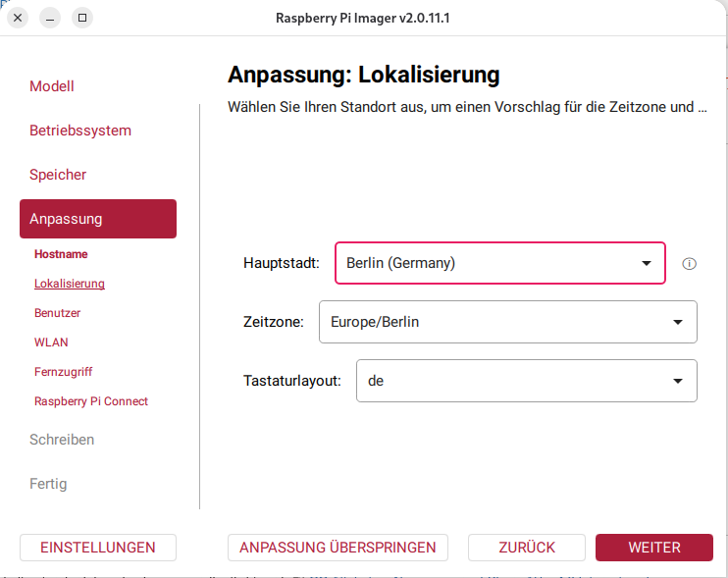Viewport: 728px width, 578px height.
Task: Jump to the Benutzer sub-step
Action: (x=58, y=313)
